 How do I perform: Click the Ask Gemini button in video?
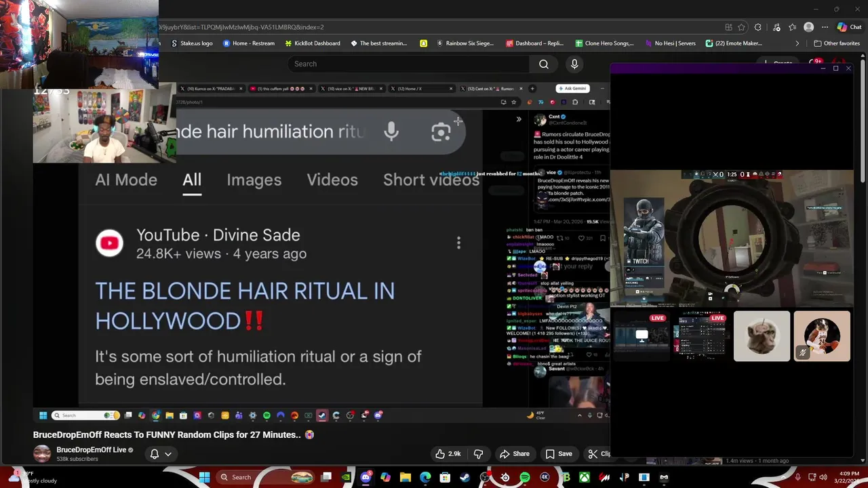[573, 88]
